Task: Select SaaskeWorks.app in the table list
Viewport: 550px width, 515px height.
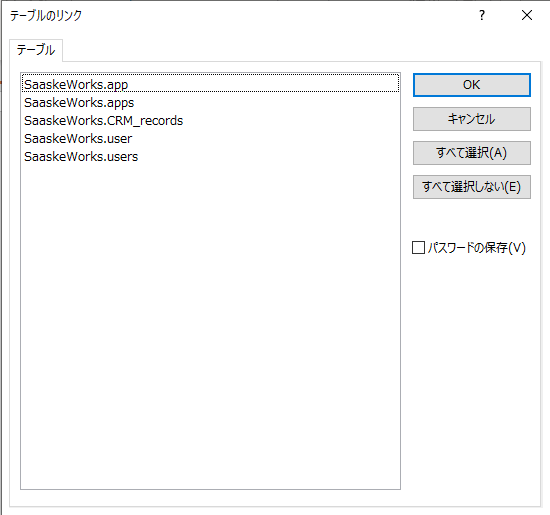Action: pyautogui.click(x=210, y=84)
